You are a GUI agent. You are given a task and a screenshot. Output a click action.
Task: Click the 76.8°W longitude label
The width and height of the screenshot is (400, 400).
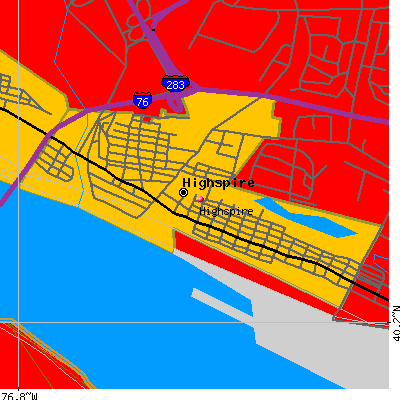point(19,396)
